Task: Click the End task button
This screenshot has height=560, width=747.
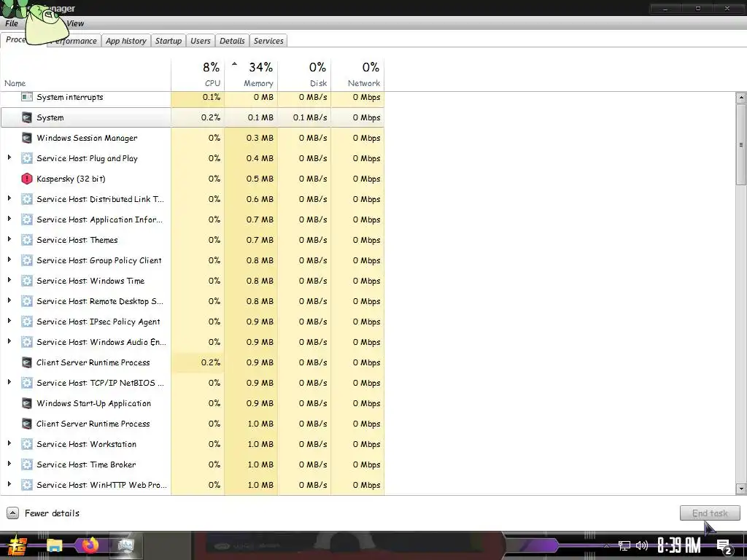Action: click(x=710, y=513)
